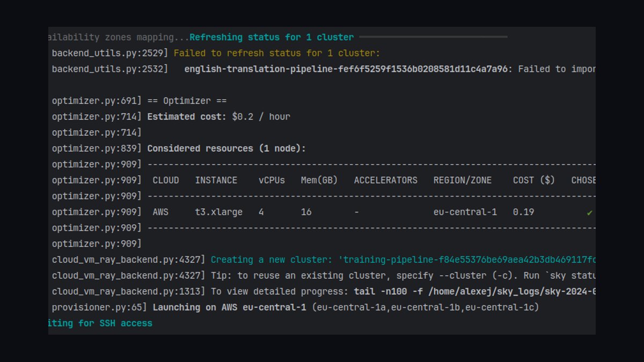Click the "iting for SSH access" status line
This screenshot has height=362, width=644.
tap(100, 323)
